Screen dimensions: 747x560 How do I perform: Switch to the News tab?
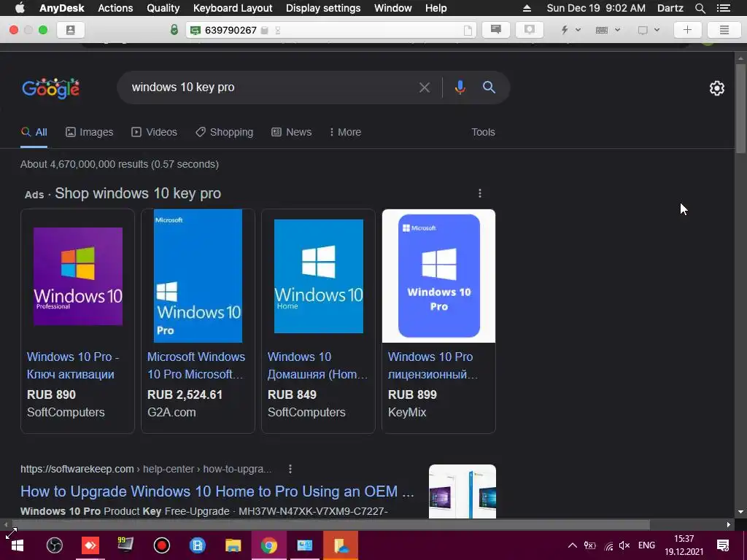[x=292, y=133]
